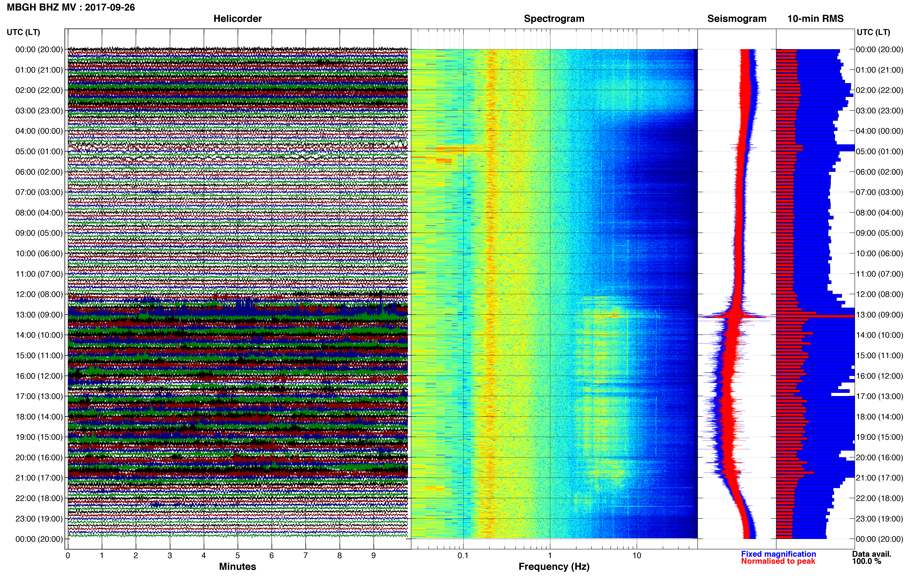
Task: Click the '0' tick on the Minutes axis
Action: (68, 555)
